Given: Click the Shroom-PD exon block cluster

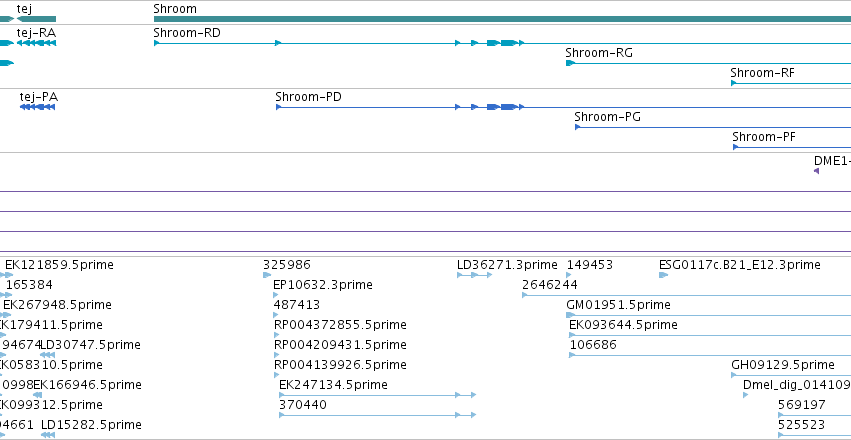Looking at the screenshot, I should click(502, 107).
